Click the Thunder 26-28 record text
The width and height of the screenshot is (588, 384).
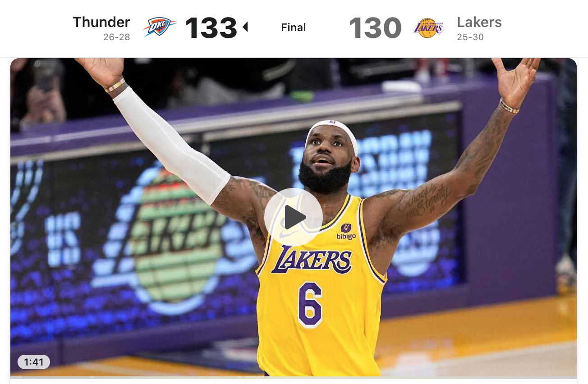coord(116,37)
